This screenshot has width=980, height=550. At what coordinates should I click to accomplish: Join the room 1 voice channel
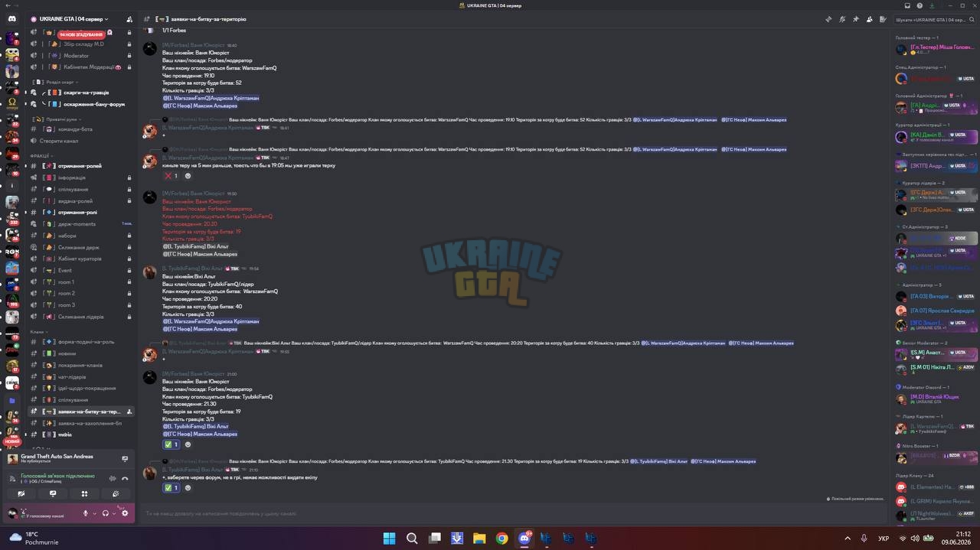[x=81, y=282]
